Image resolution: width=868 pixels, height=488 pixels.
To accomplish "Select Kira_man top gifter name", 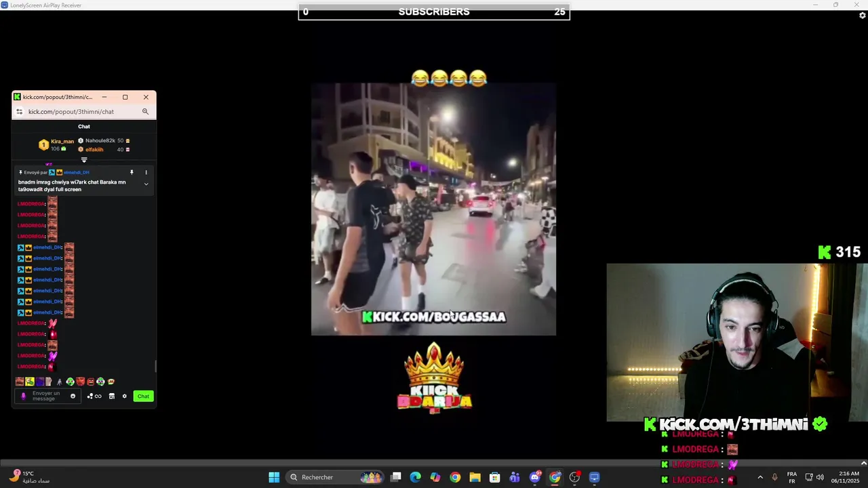I will click(62, 142).
